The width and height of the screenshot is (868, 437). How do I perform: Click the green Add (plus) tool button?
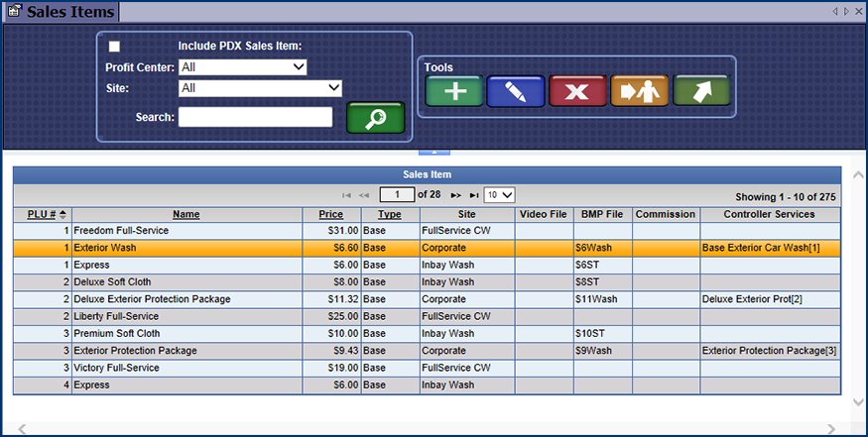coord(453,91)
